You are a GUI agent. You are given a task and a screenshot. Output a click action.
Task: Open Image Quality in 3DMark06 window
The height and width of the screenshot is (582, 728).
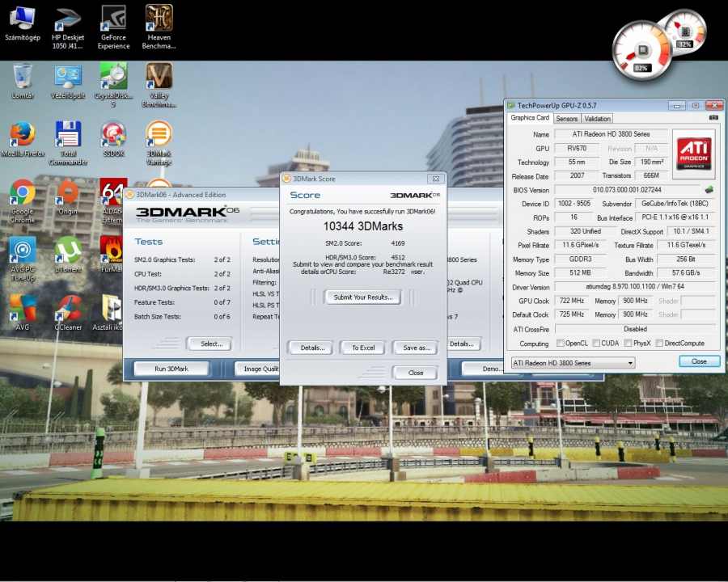click(x=258, y=369)
